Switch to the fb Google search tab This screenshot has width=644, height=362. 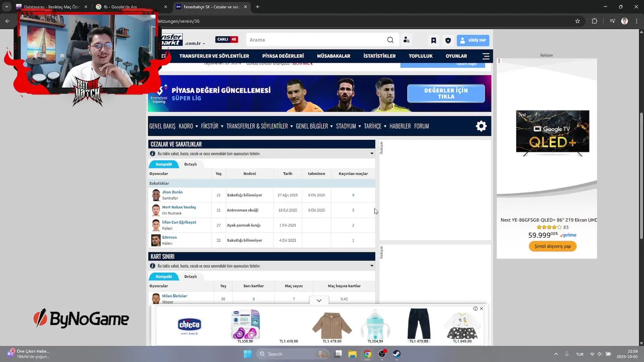131,7
